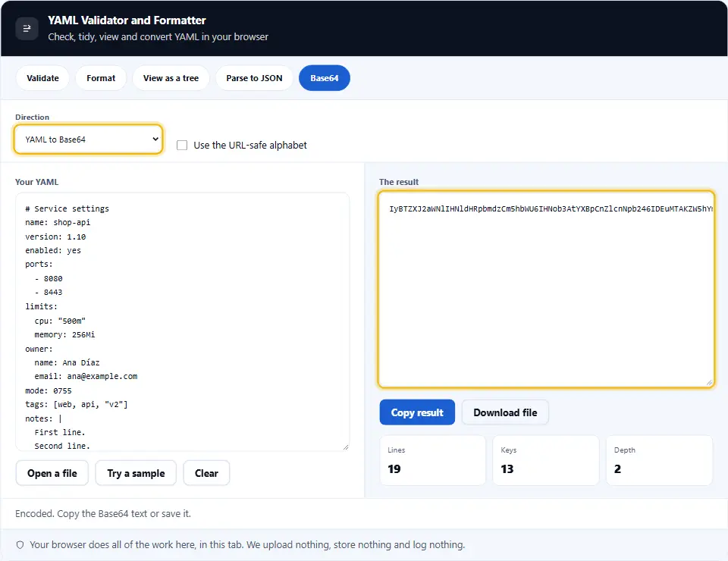Click the Keys count card
Screen dimensions: 728x561
(x=546, y=460)
